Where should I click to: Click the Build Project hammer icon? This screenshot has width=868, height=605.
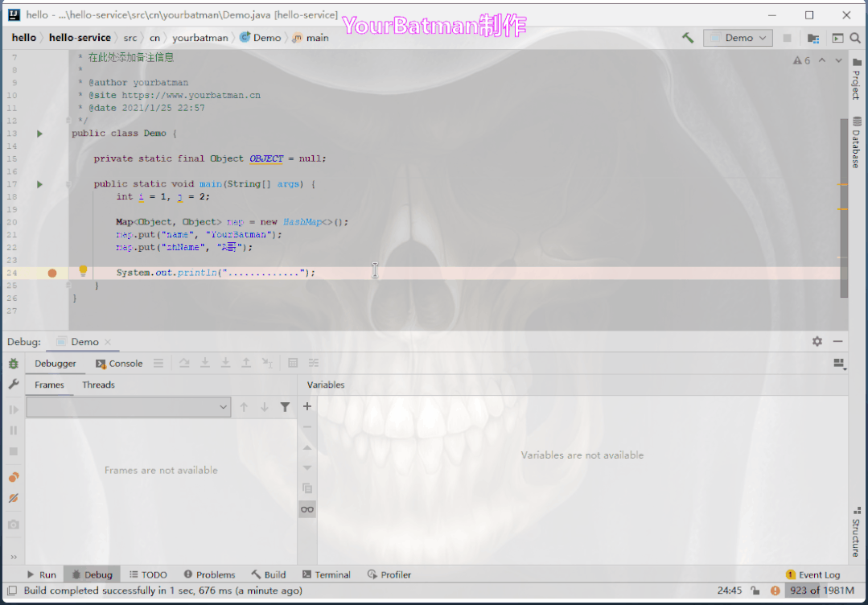click(688, 38)
